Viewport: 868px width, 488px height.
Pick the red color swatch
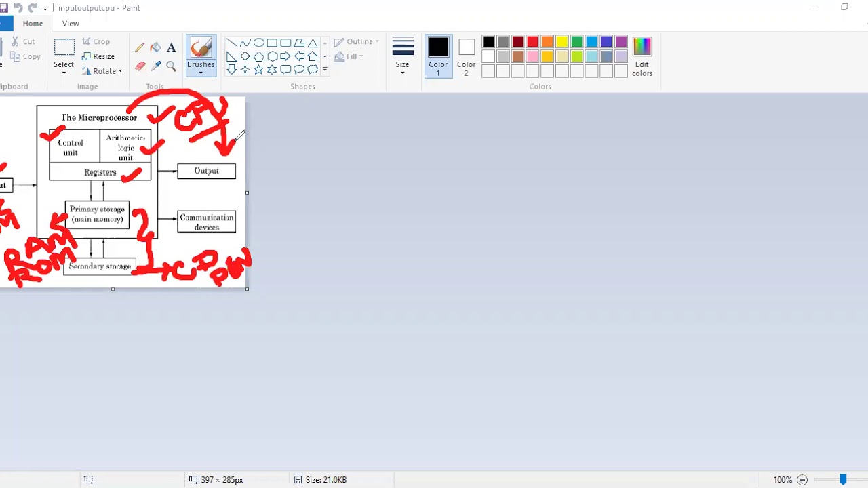(532, 42)
